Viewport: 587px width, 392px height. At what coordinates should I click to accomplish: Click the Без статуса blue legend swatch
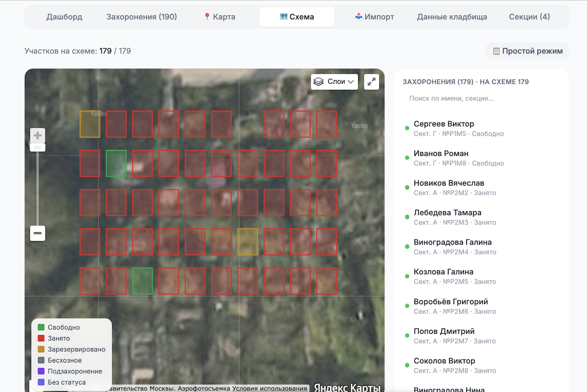[x=41, y=382]
